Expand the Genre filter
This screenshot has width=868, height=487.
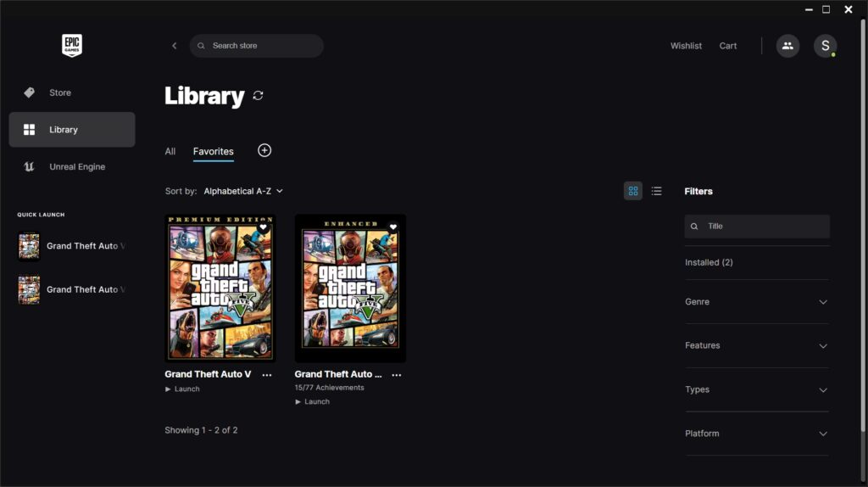(757, 302)
